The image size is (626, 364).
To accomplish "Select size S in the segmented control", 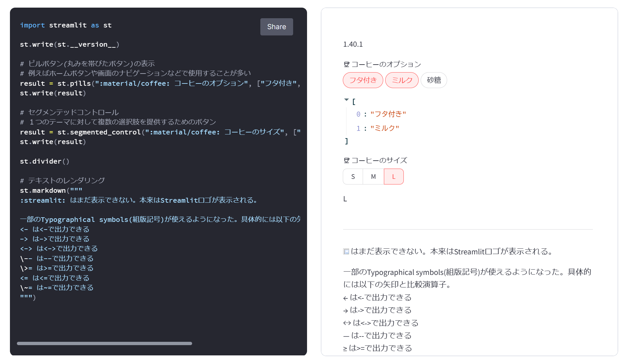I will (353, 177).
